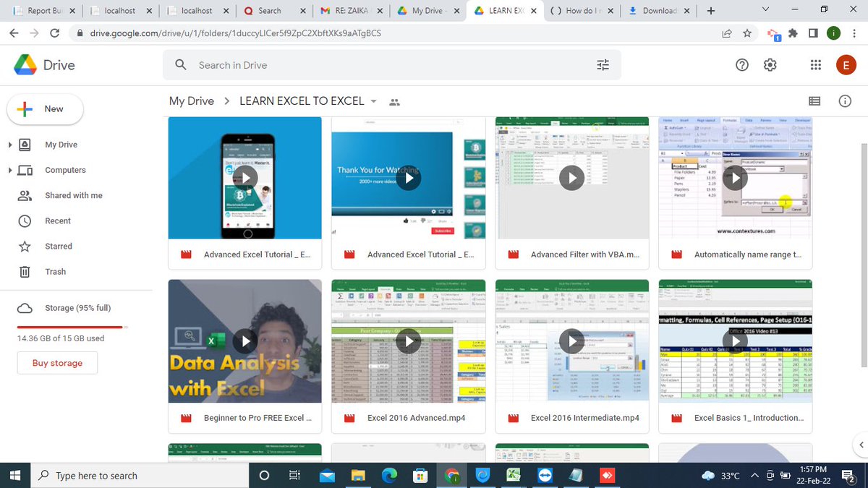The image size is (868, 488).
Task: Show hidden system tray icons
Action: [754, 475]
